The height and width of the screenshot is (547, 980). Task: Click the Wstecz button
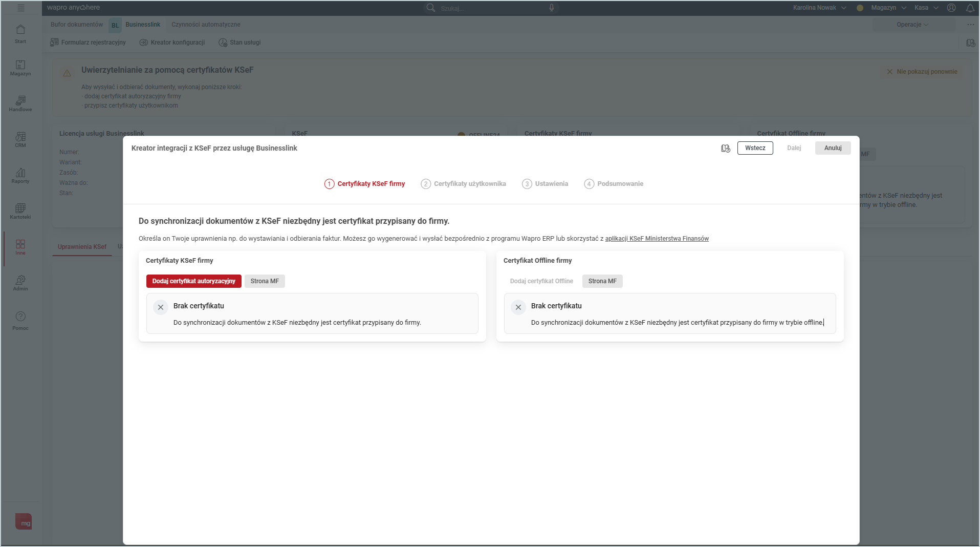(x=755, y=148)
